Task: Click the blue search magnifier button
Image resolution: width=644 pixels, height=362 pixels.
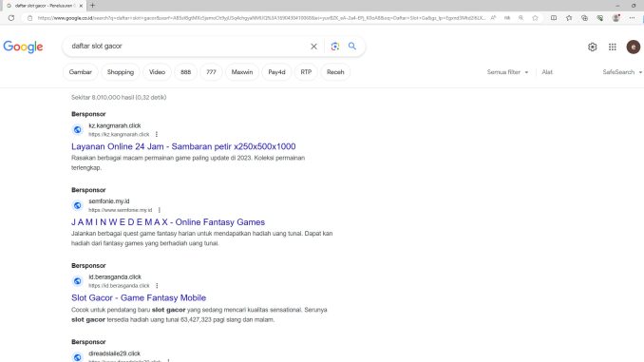Action: pos(352,46)
